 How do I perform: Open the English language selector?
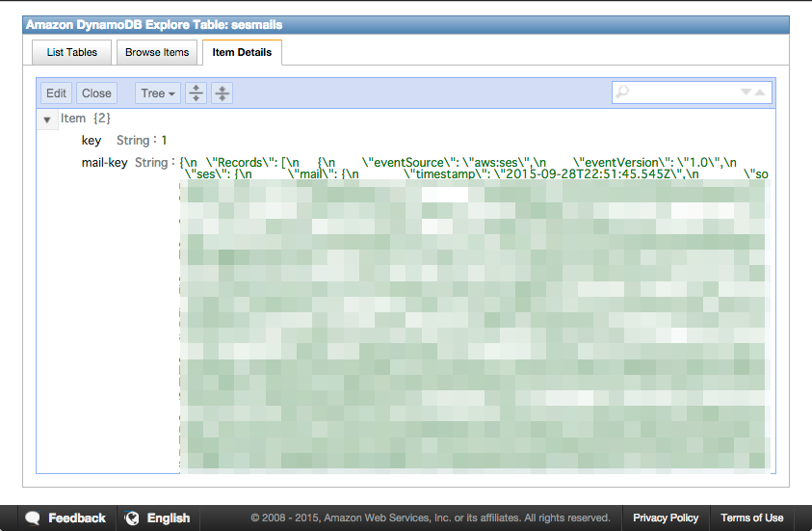pyautogui.click(x=169, y=518)
